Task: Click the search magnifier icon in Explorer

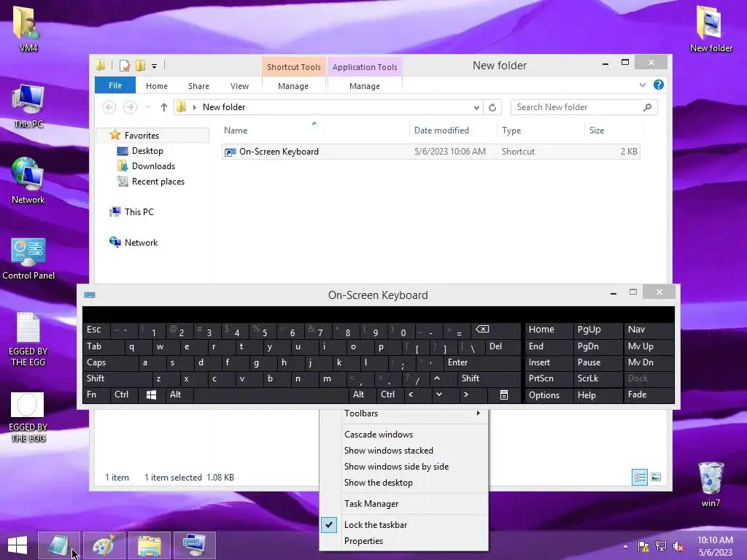Action: point(647,107)
